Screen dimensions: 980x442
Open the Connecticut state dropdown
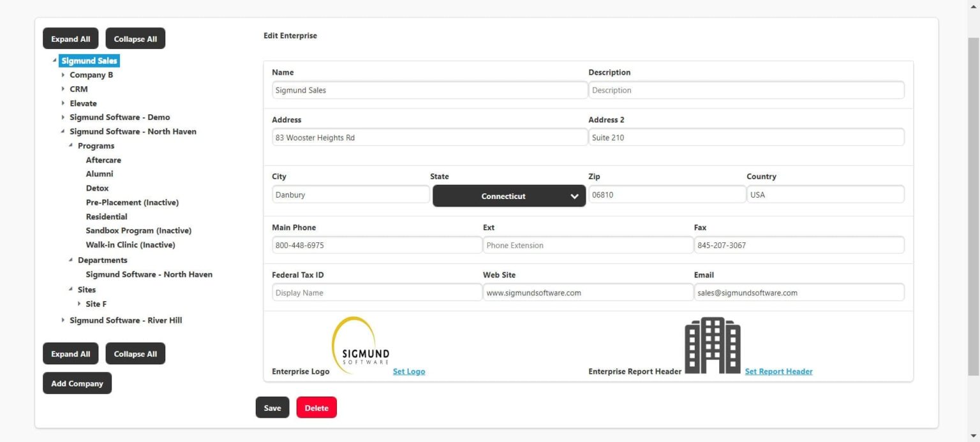tap(509, 196)
